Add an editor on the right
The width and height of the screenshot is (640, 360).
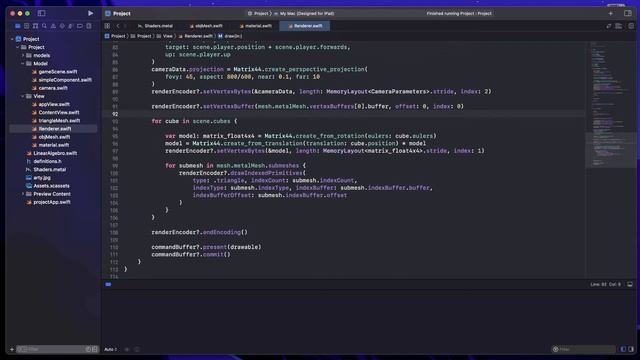pos(631,26)
